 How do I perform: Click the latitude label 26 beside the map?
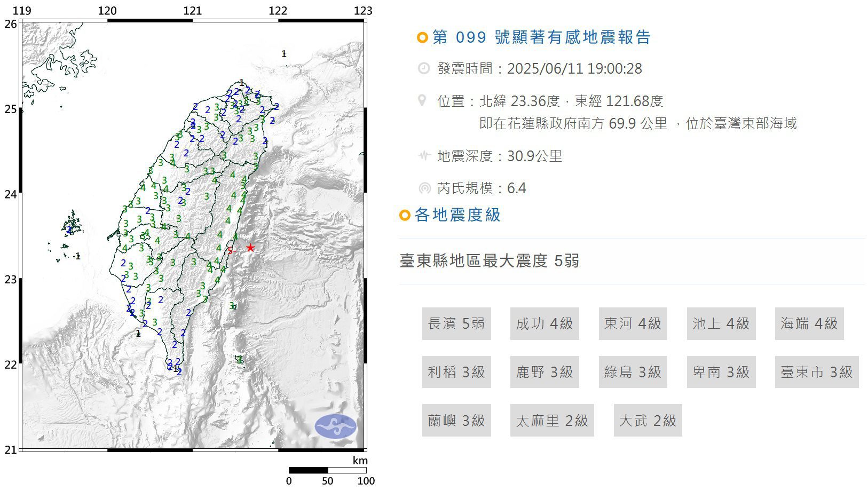(10, 24)
